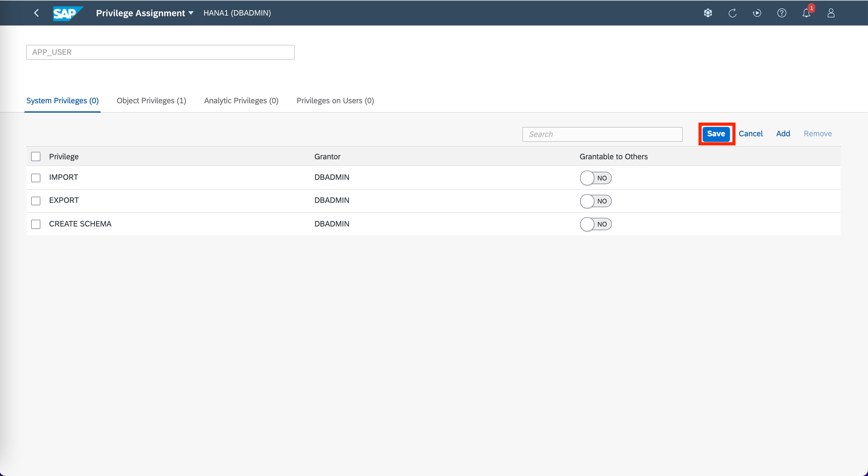Image resolution: width=868 pixels, height=476 pixels.
Task: Check the IMPORT privilege checkbox
Action: tap(36, 178)
